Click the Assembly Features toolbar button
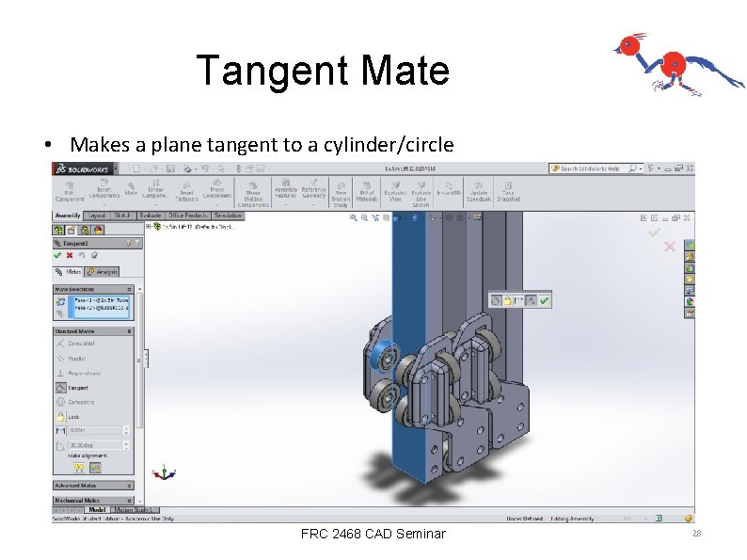Screen dimensions: 747x560 point(286,189)
